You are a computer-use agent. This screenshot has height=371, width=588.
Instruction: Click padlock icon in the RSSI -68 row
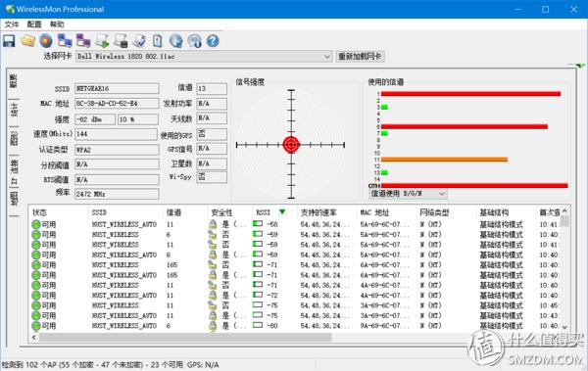click(213, 224)
